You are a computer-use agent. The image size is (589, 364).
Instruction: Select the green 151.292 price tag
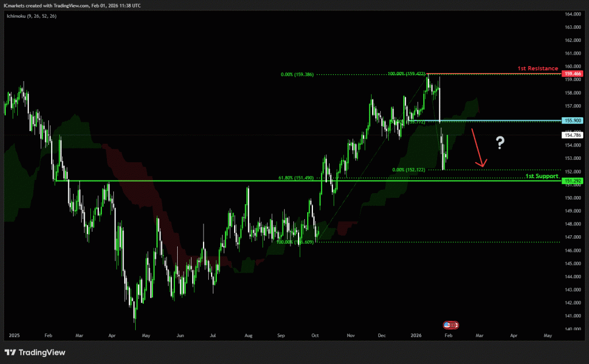click(x=573, y=181)
